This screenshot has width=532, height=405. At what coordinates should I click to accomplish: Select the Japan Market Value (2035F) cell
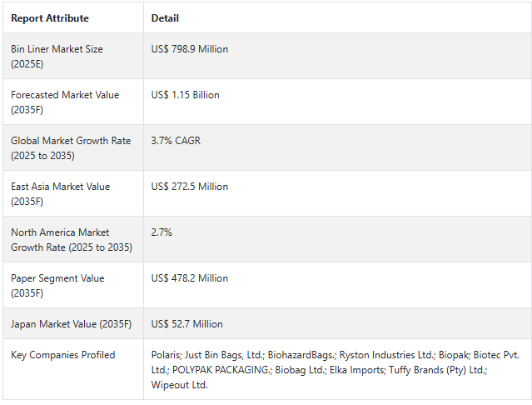pos(70,324)
